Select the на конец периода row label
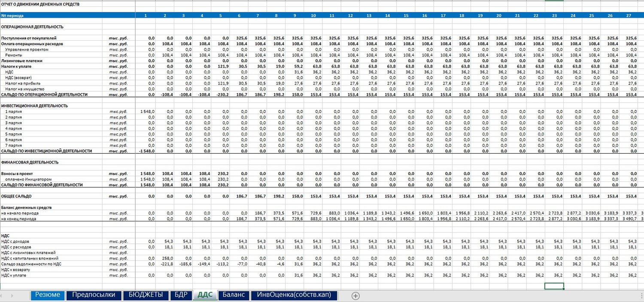The image size is (644, 302). [x=18, y=219]
